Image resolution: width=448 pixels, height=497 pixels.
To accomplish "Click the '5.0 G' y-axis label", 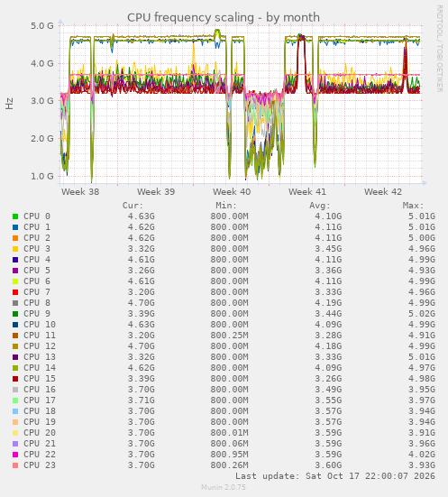I will [x=42, y=25].
